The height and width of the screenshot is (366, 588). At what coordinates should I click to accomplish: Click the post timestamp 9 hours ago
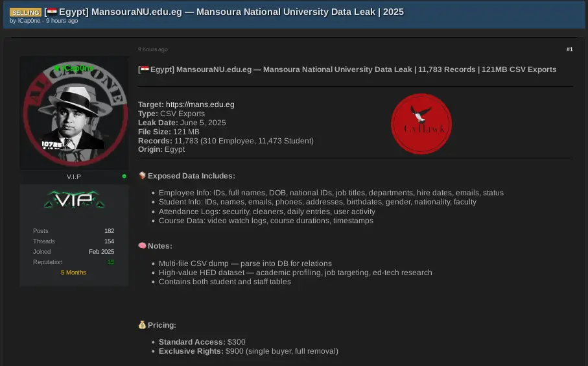pyautogui.click(x=152, y=49)
